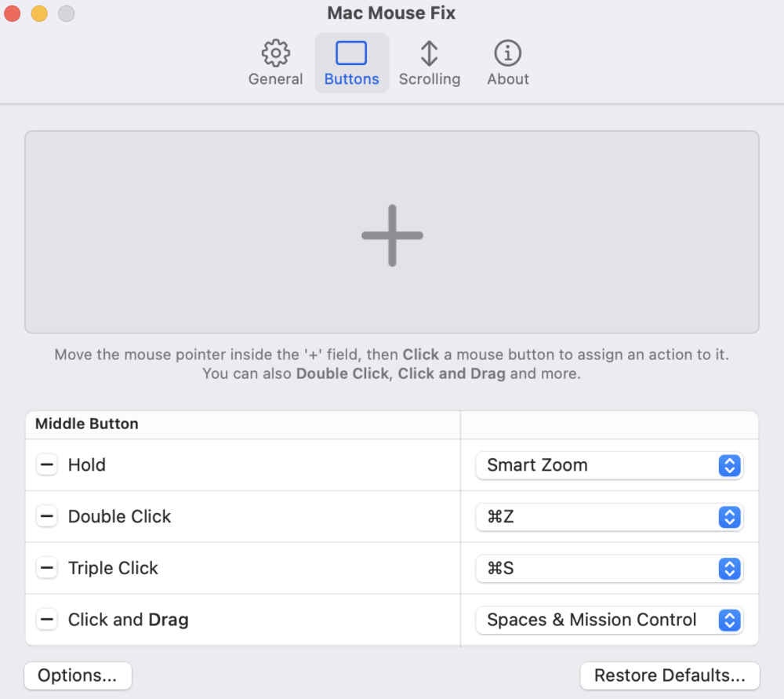This screenshot has height=699, width=784.
Task: Minimize the window with yellow button
Action: pyautogui.click(x=39, y=13)
